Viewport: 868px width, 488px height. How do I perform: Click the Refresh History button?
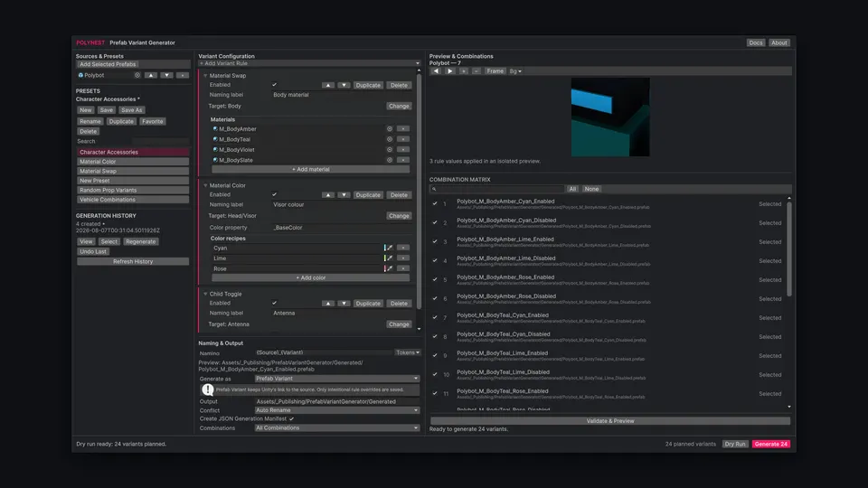133,261
